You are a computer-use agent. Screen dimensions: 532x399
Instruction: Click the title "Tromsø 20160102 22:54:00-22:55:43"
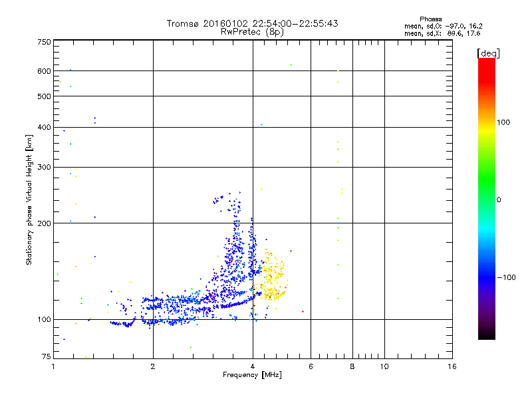coord(252,23)
